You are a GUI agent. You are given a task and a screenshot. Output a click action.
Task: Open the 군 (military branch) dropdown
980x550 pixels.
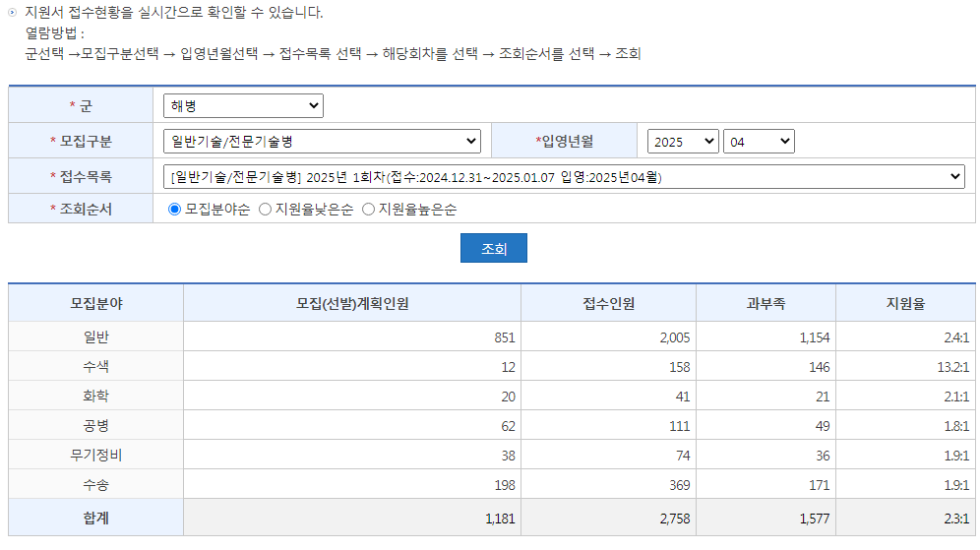pyautogui.click(x=243, y=105)
